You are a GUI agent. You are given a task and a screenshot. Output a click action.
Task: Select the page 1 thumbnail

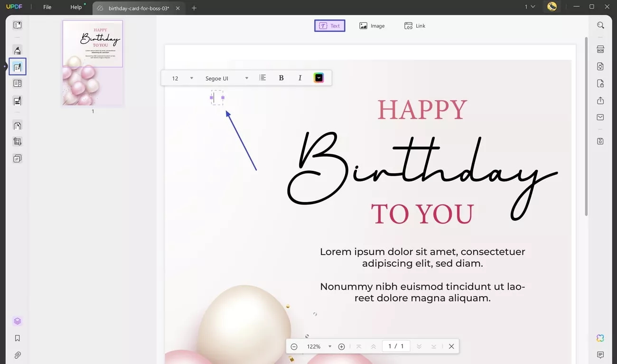pyautogui.click(x=93, y=63)
